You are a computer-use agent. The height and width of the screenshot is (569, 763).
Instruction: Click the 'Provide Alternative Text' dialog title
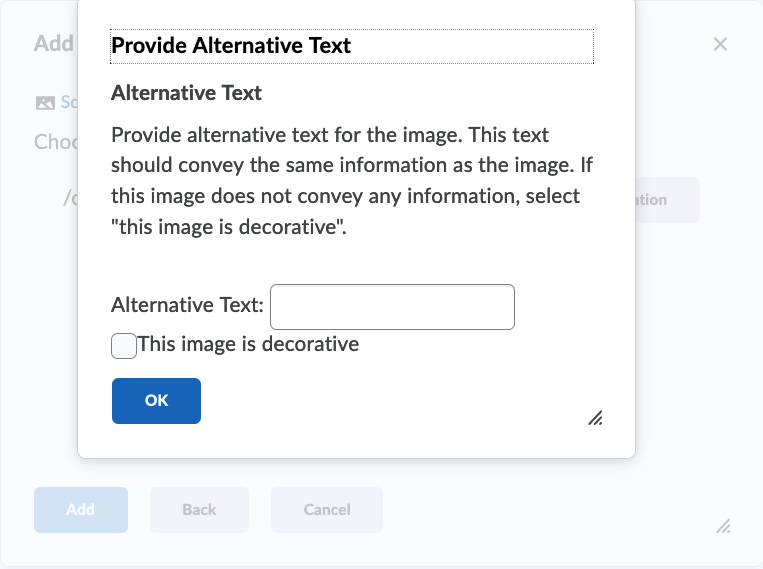(x=231, y=46)
